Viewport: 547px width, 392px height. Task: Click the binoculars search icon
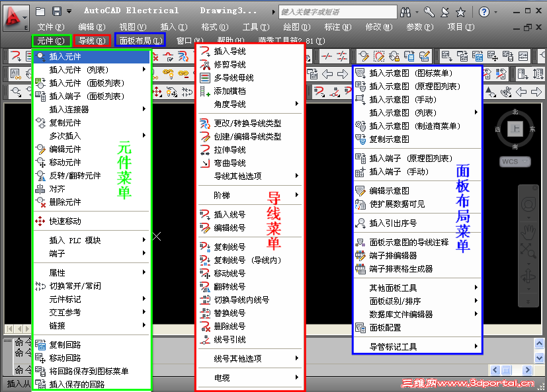coord(405,12)
